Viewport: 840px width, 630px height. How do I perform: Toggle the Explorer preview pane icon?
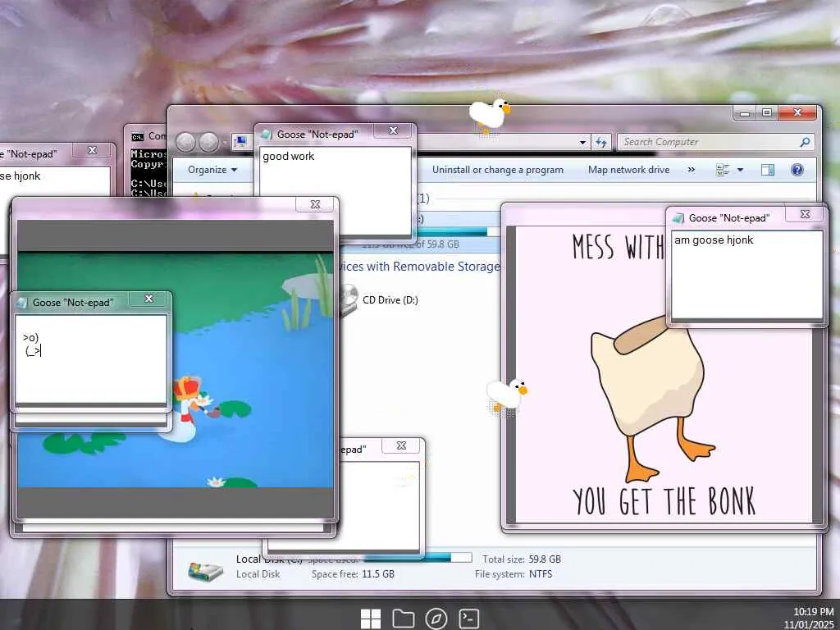point(768,170)
